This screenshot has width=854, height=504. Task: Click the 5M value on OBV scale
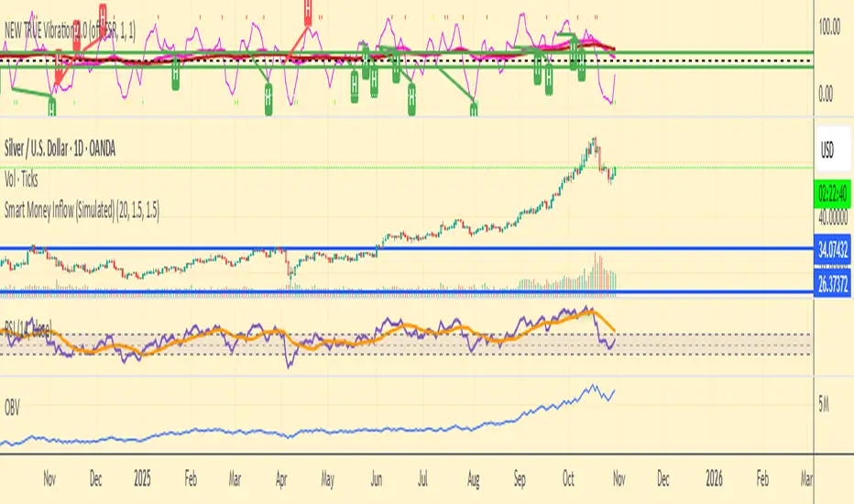(824, 404)
